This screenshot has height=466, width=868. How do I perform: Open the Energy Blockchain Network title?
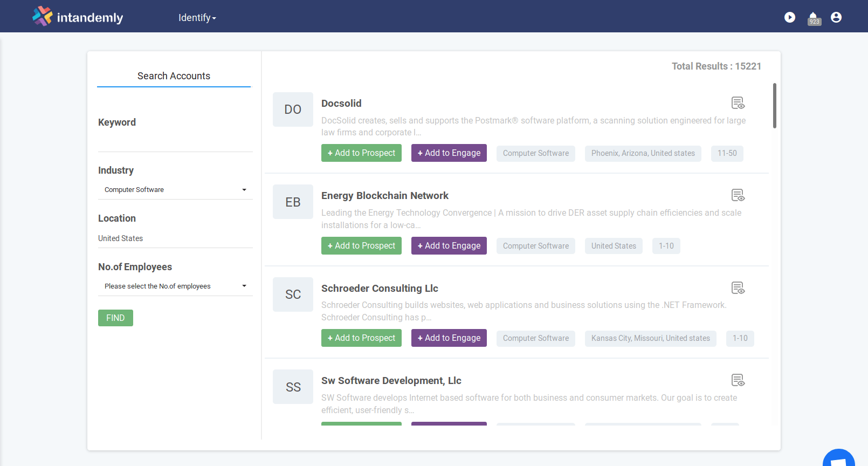385,196
